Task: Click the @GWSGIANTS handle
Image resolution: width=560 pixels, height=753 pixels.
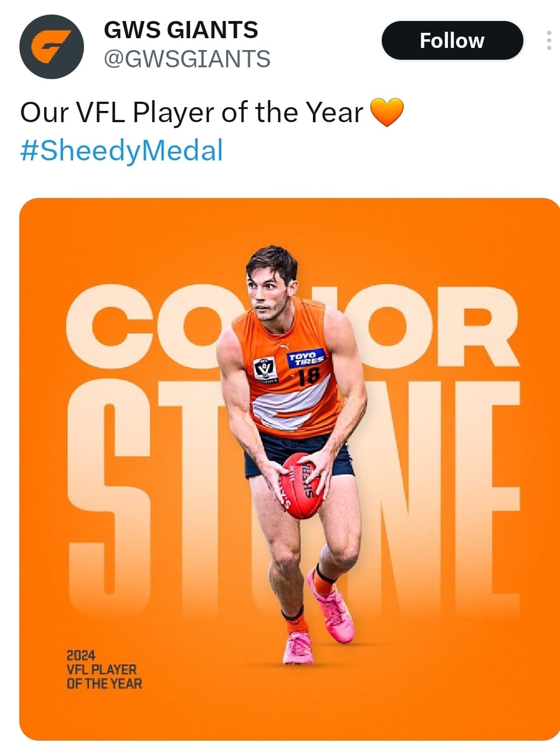Action: 187,59
